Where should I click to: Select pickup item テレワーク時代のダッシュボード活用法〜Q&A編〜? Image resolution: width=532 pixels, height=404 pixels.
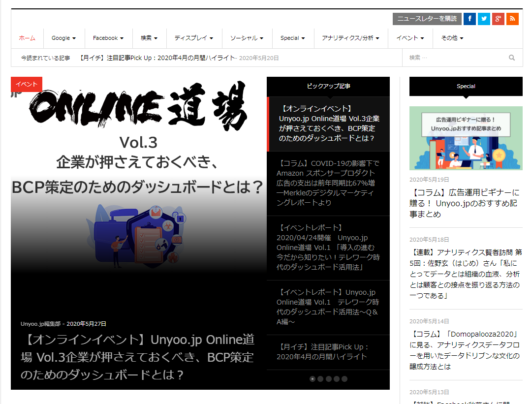pyautogui.click(x=328, y=308)
